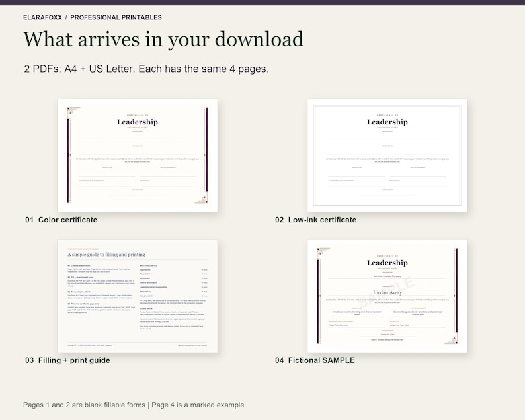Click the caption 04 Fictional SAMPLE
This screenshot has height=420, width=525.
tap(315, 360)
